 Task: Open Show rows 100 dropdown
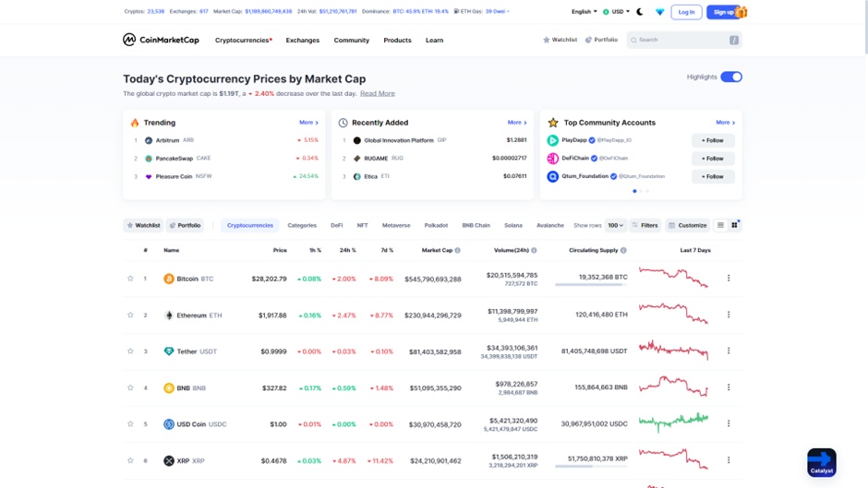tap(615, 225)
